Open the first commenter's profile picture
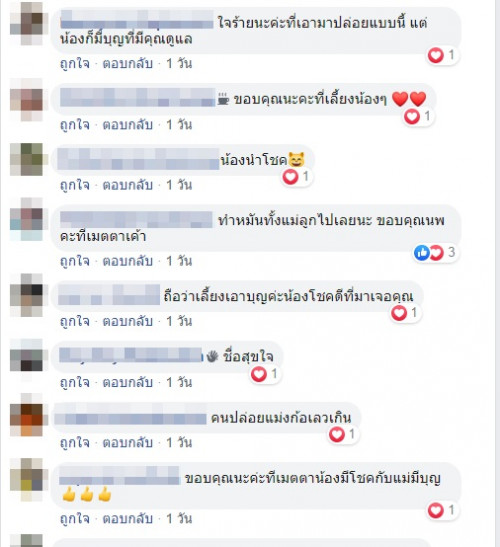Image resolution: width=500 pixels, height=547 pixels. tap(27, 24)
